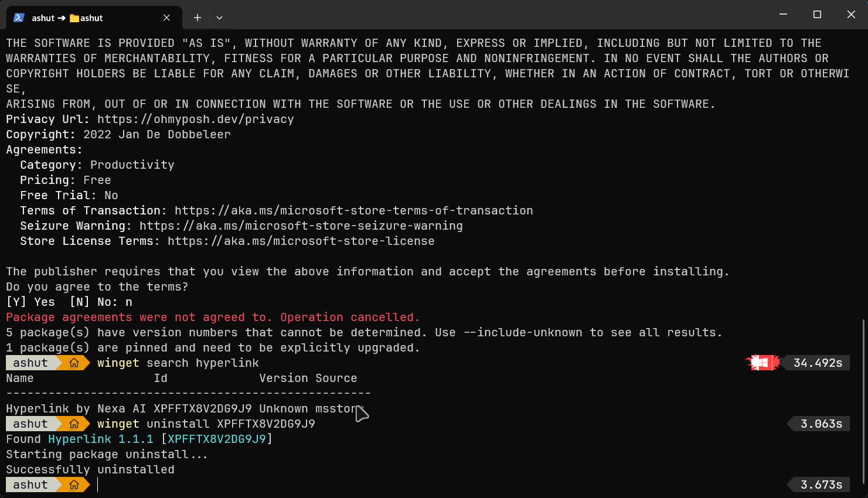Expand the new tab profile dropdown
This screenshot has width=868, height=498.
point(219,18)
